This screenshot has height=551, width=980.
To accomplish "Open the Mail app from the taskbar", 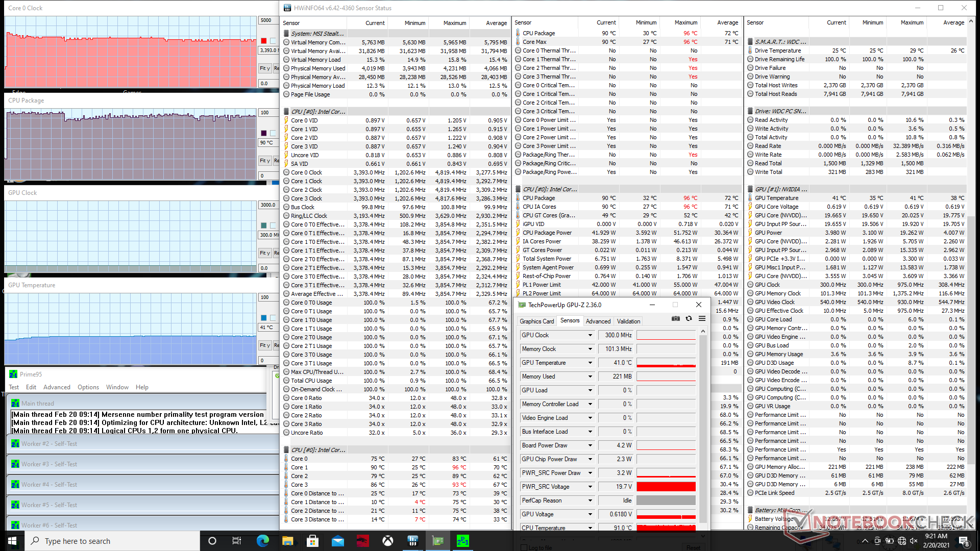I will 338,541.
